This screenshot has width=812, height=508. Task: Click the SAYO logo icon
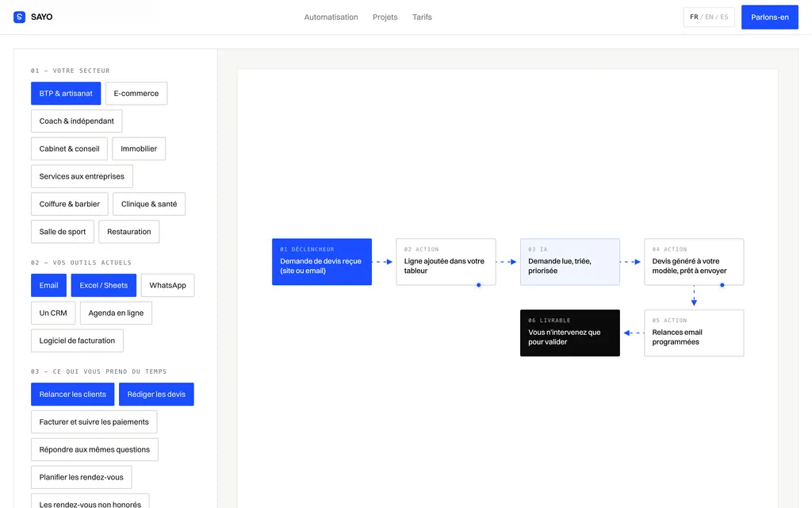pos(19,17)
